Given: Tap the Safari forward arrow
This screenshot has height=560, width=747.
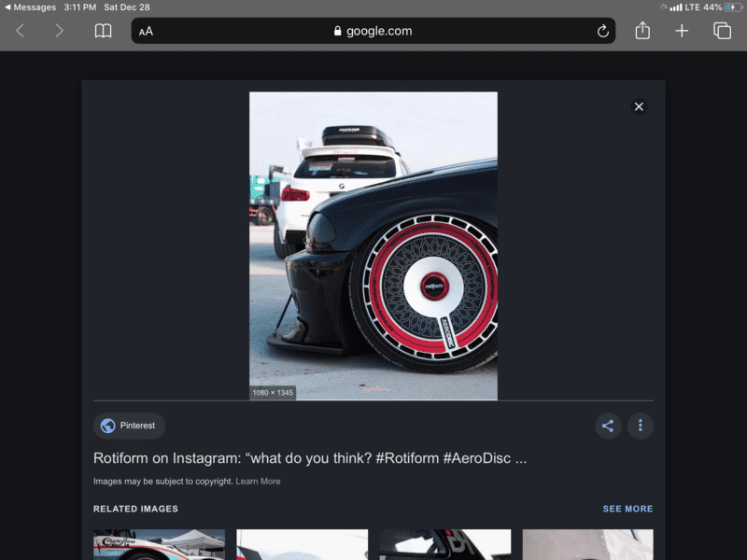Looking at the screenshot, I should 60,31.
